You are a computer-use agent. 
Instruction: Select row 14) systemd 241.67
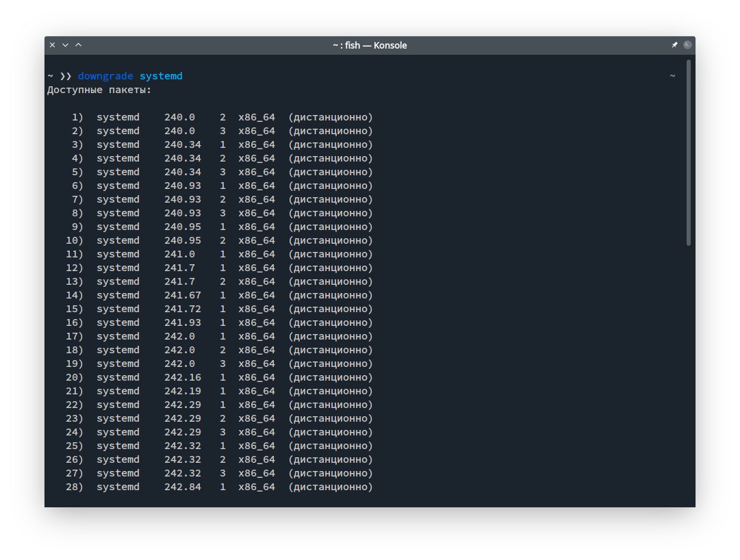[220, 295]
